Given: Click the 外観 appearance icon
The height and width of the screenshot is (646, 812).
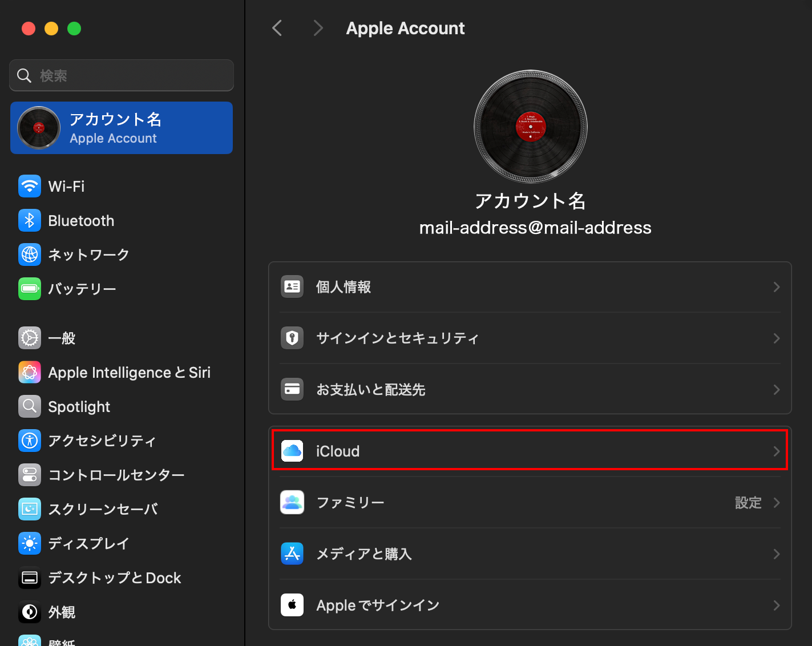Looking at the screenshot, I should point(30,612).
